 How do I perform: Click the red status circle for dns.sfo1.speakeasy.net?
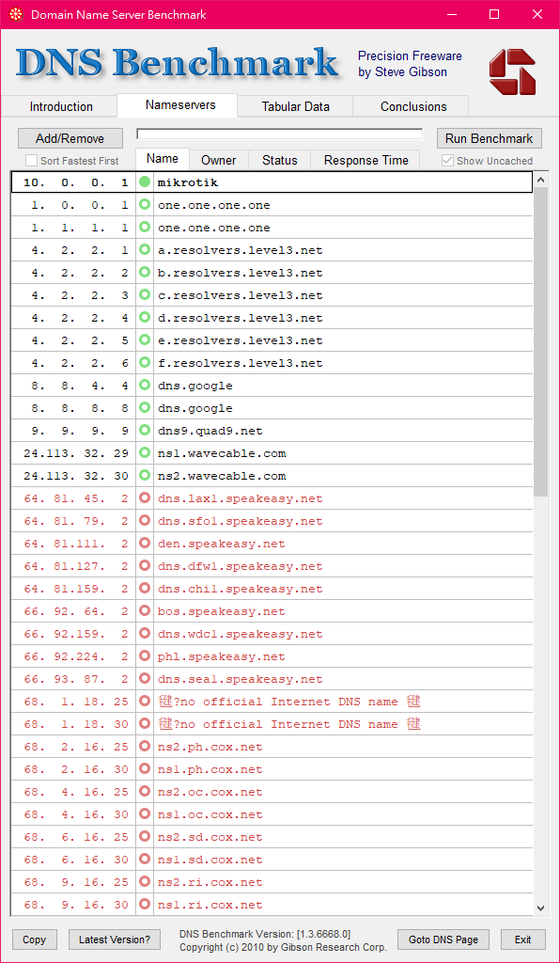coord(145,521)
